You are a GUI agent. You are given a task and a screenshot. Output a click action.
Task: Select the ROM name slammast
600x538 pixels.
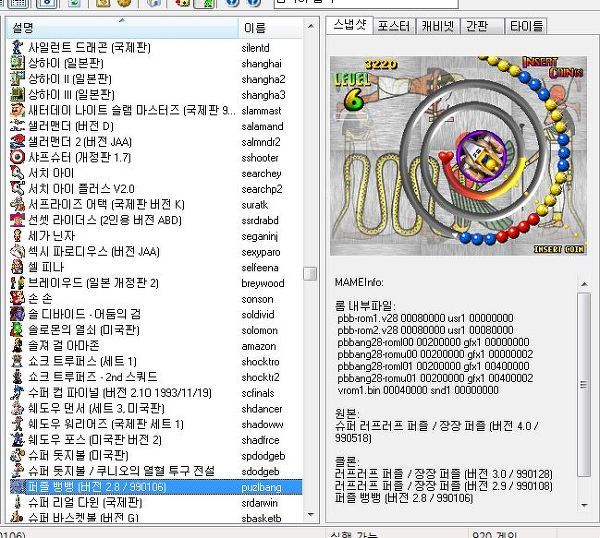click(261, 111)
